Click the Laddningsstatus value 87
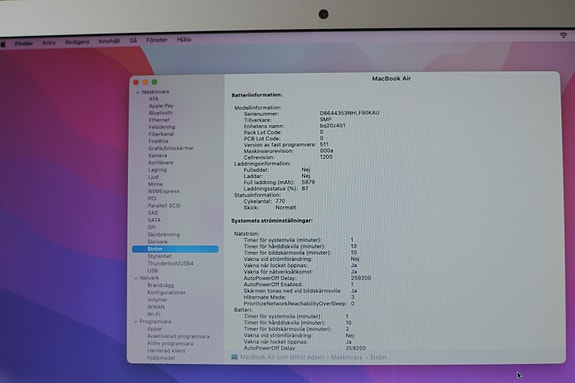Screen dimensions: 575x383 tap(305, 188)
